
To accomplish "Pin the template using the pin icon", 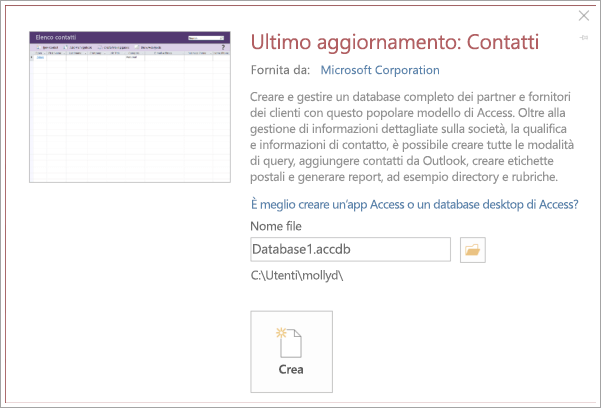I will click(584, 38).
